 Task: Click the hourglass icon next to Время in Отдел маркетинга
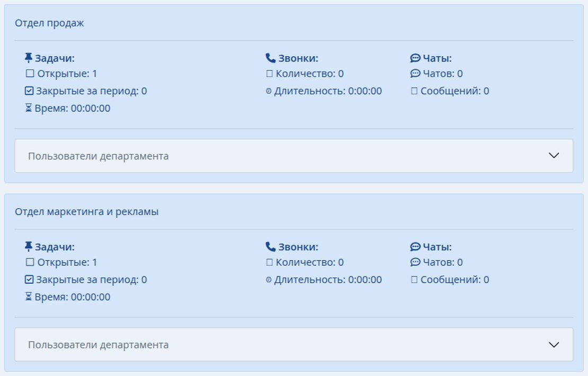pyautogui.click(x=29, y=297)
